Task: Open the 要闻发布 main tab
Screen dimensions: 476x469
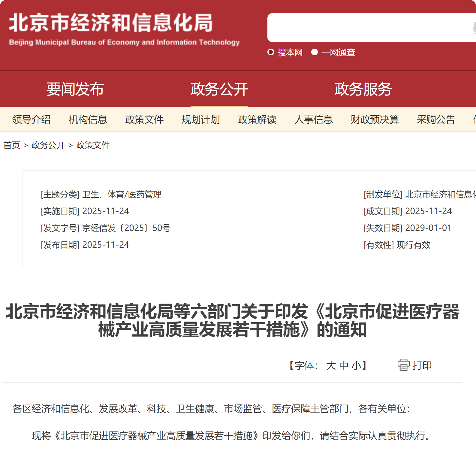Action: (x=75, y=89)
